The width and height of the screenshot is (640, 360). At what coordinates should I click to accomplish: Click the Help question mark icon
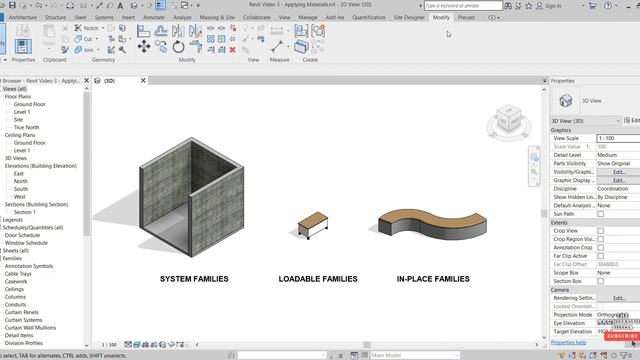click(x=608, y=6)
